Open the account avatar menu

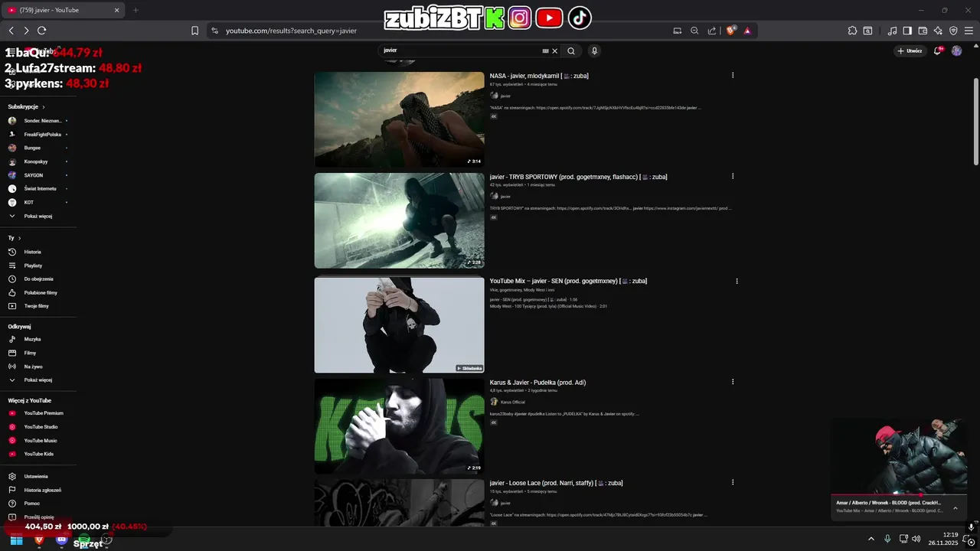pos(956,51)
